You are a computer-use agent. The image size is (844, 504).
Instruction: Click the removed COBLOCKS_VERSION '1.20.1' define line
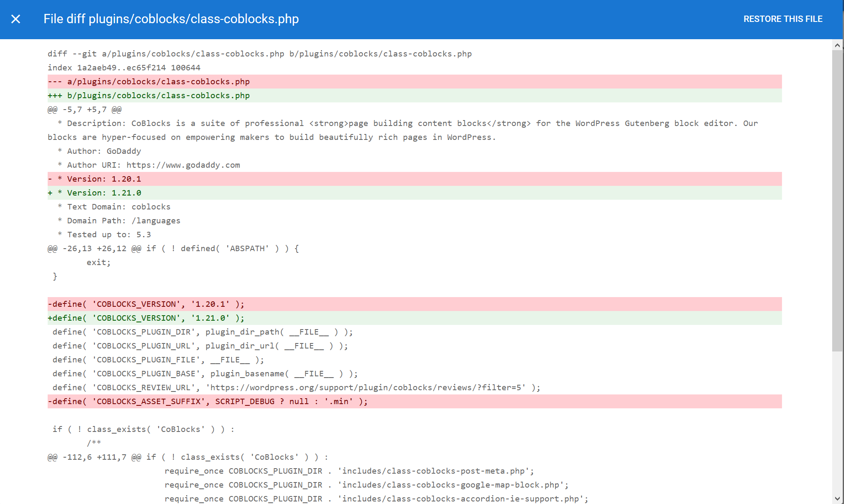click(415, 304)
